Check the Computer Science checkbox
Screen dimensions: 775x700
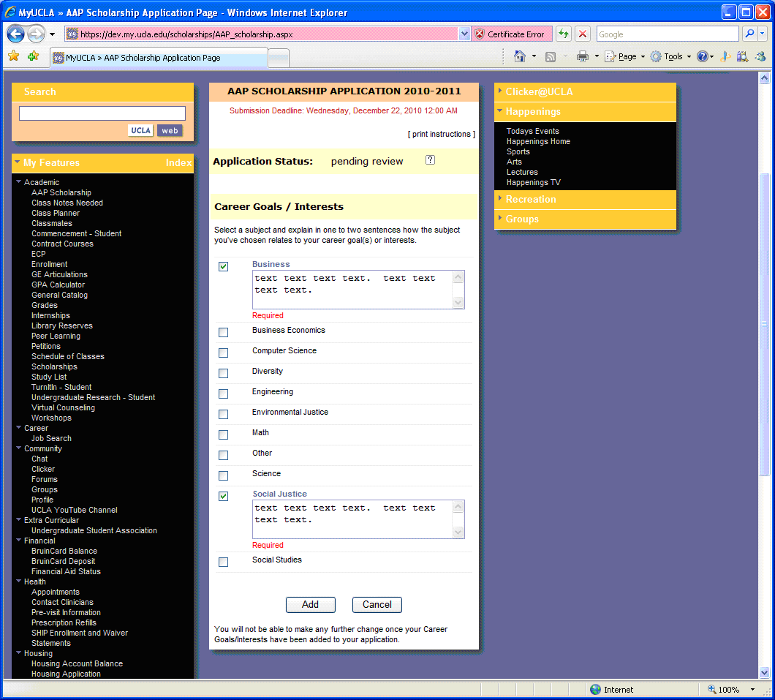(x=223, y=353)
